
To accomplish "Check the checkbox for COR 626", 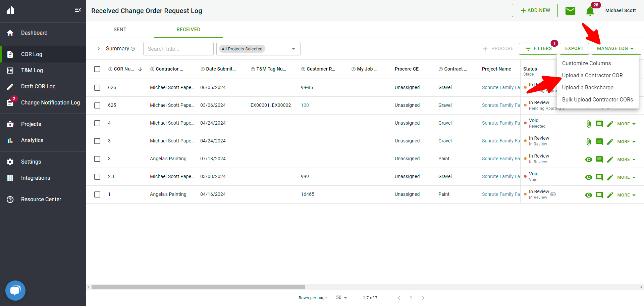I will 97,87.
